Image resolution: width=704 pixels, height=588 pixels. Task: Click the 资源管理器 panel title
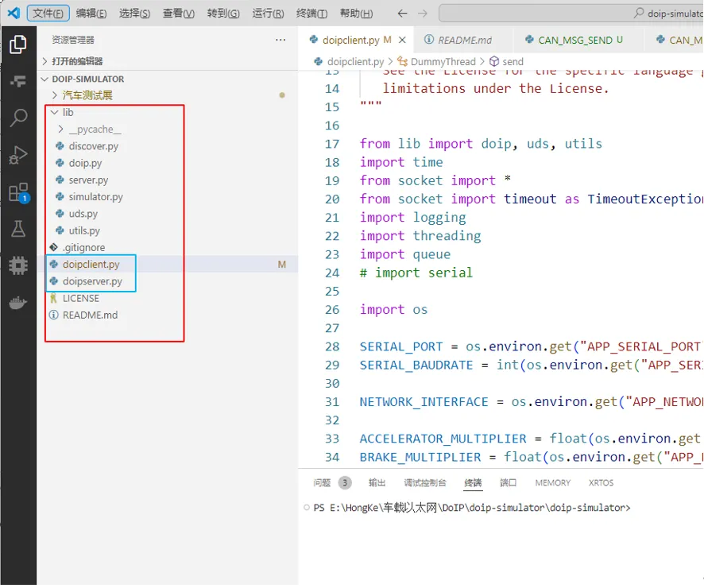tap(73, 40)
